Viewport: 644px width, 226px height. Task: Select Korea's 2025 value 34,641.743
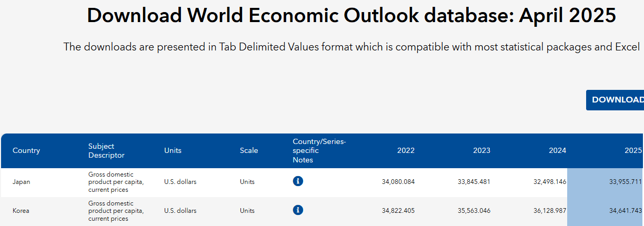pyautogui.click(x=625, y=211)
